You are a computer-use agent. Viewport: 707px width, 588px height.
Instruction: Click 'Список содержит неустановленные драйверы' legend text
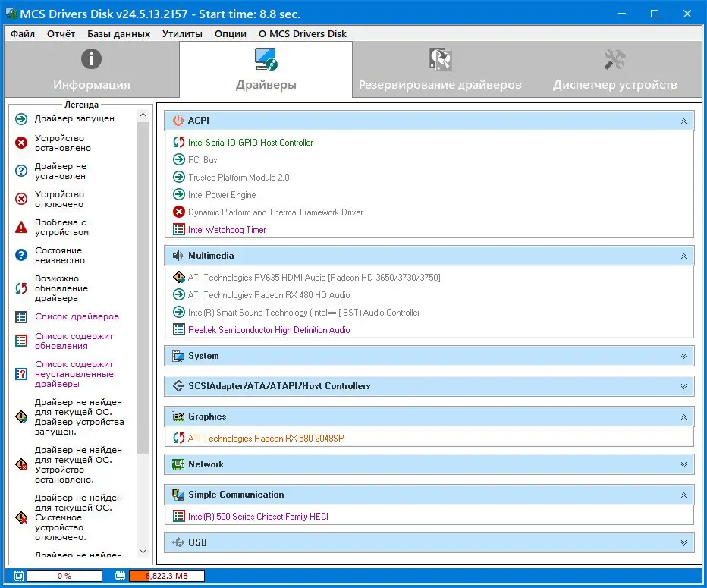coord(74,374)
